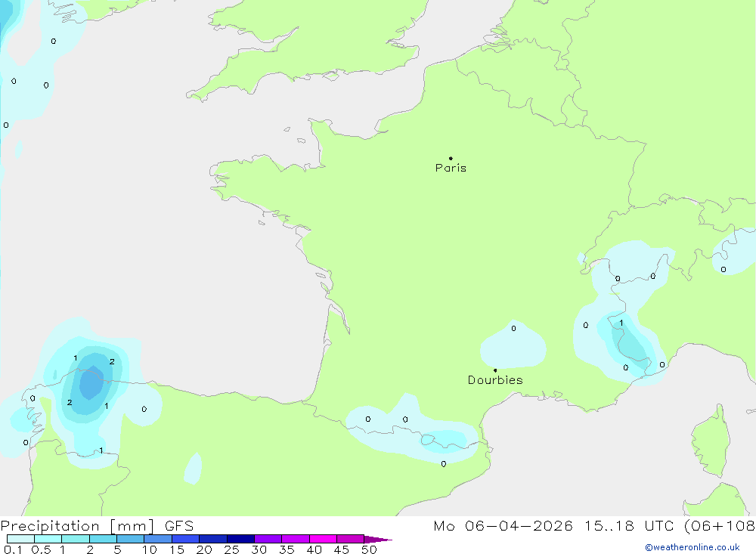Image resolution: width=756 pixels, height=554 pixels.
Task: Pick the 2–5 mm legend swatch
Action: pyautogui.click(x=103, y=539)
